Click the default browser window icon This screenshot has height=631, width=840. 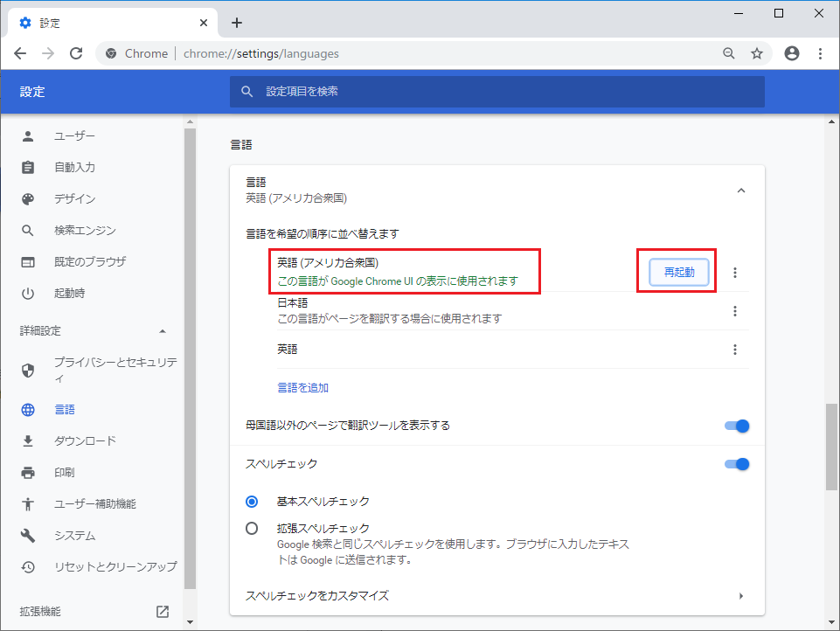[x=28, y=262]
